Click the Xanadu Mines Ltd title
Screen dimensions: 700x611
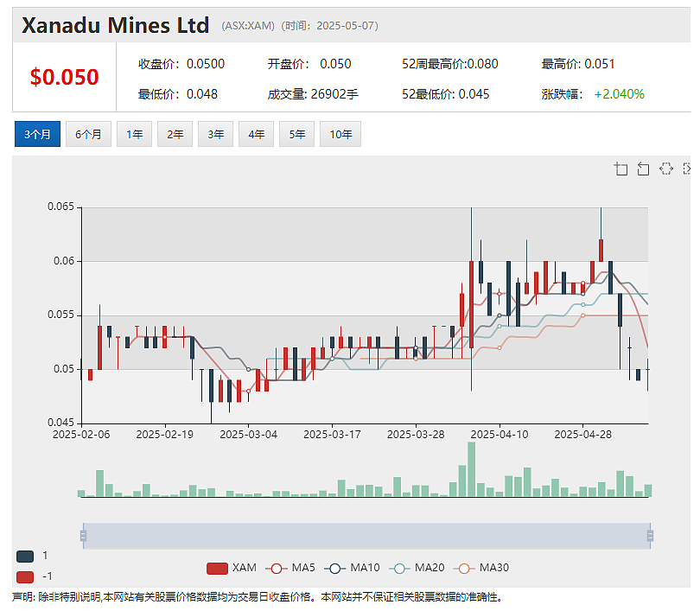pyautogui.click(x=115, y=25)
